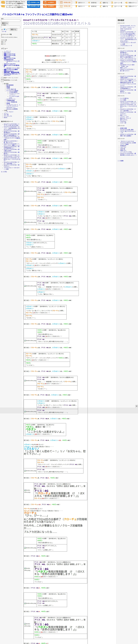
Task: Open メインキャラって何よ link
Action: coord(126,152)
